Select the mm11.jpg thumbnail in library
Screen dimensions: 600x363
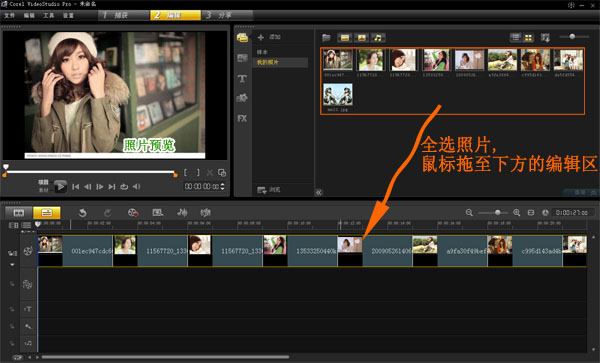tap(338, 95)
